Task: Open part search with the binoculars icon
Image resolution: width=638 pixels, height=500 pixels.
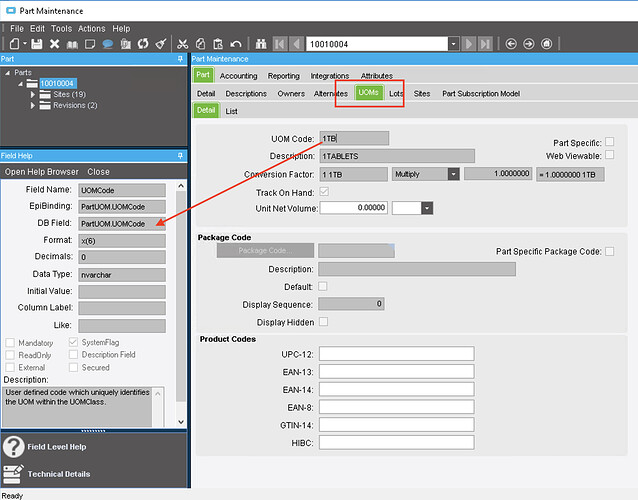Action: [x=262, y=44]
